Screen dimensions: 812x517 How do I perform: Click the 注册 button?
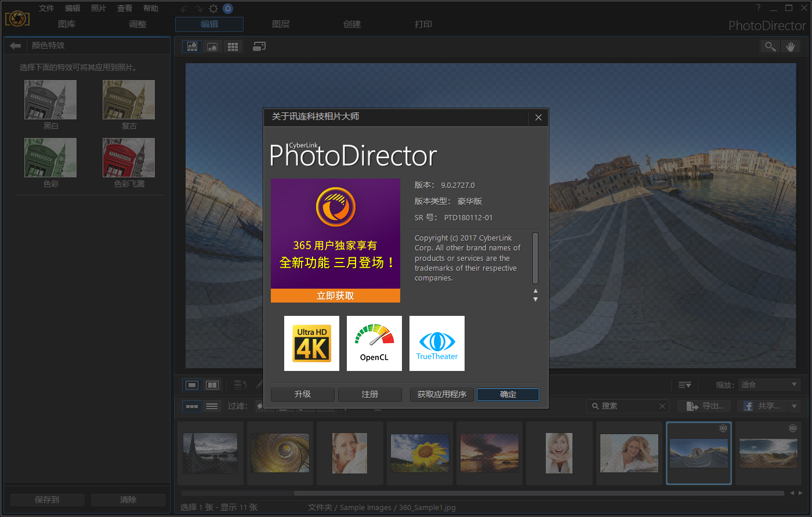pyautogui.click(x=370, y=394)
